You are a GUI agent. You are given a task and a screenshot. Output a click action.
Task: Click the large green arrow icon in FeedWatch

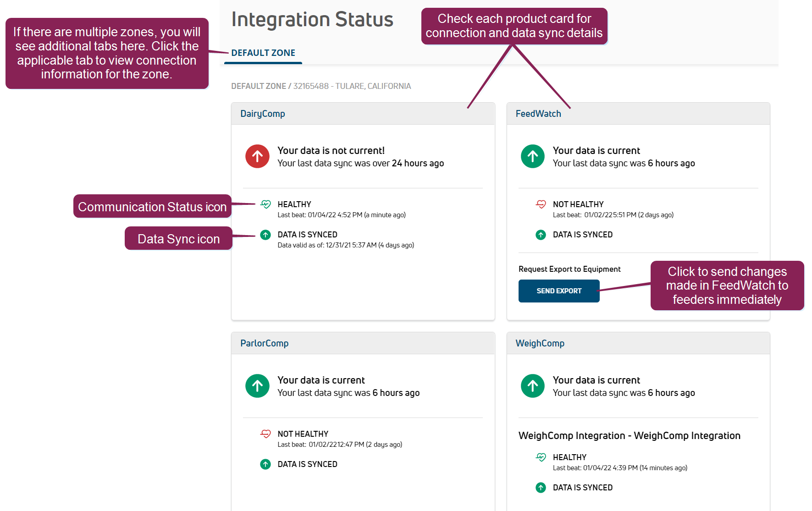533,156
